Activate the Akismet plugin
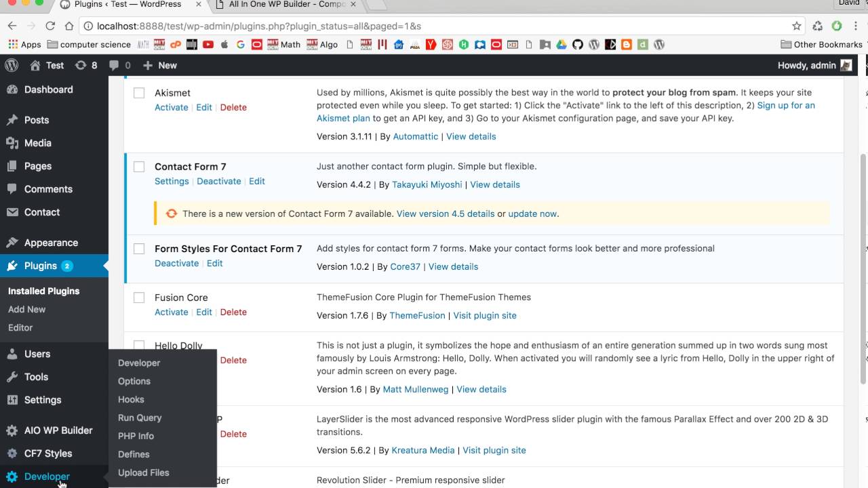This screenshot has height=488, width=868. click(172, 107)
